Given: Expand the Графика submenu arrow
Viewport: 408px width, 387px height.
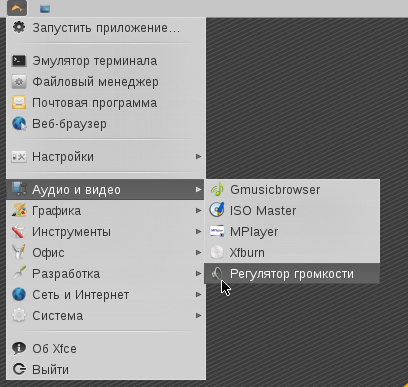Looking at the screenshot, I should 198,210.
